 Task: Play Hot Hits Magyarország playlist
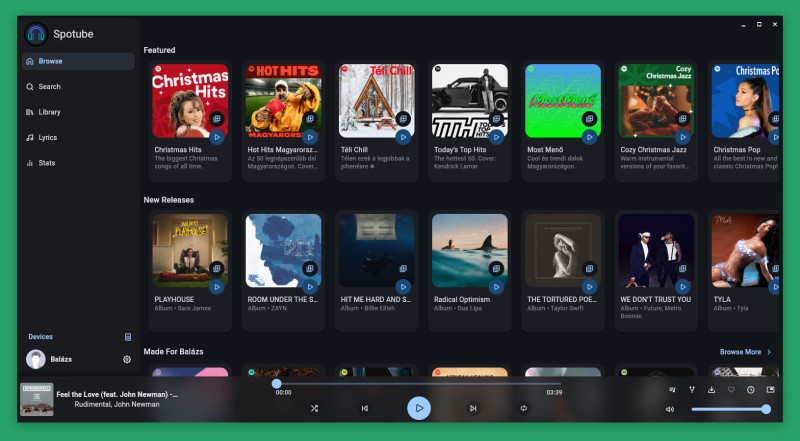[x=310, y=137]
